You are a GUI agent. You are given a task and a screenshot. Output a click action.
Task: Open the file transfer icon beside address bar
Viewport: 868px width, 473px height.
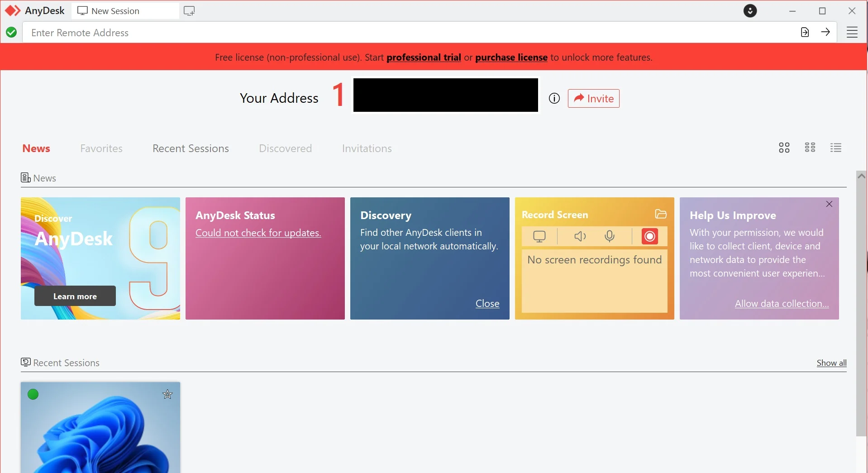pyautogui.click(x=805, y=32)
